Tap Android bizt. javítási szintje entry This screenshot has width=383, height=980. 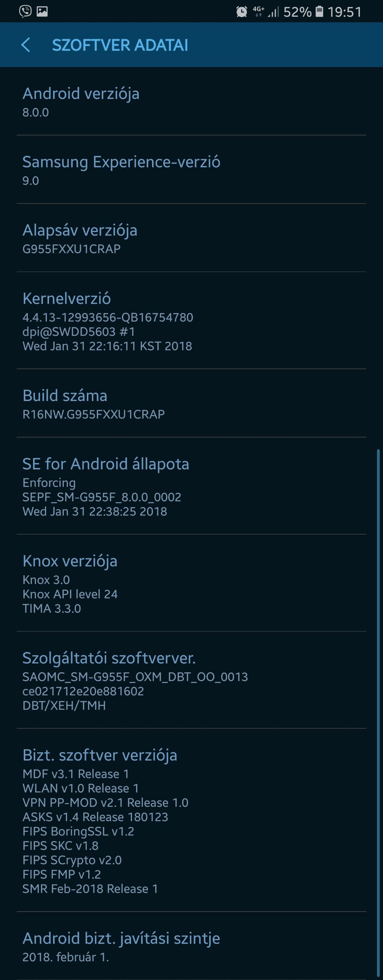(191, 946)
